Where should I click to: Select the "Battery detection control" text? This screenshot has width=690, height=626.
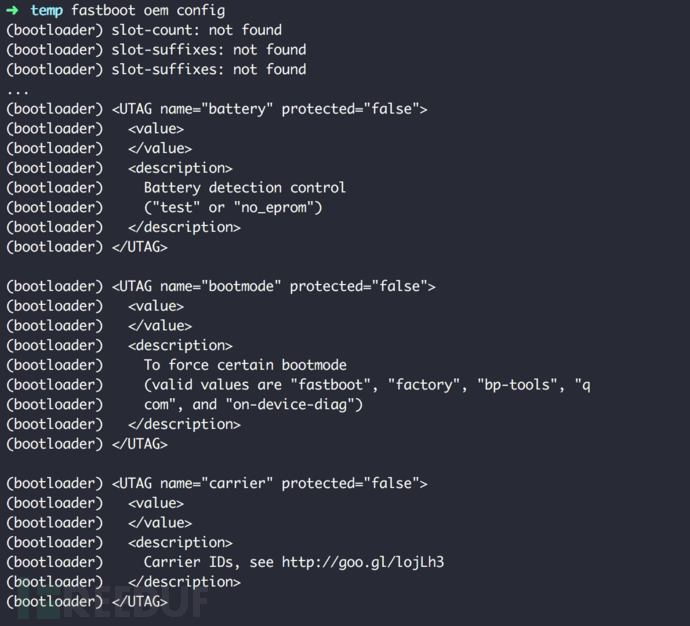[x=244, y=188]
